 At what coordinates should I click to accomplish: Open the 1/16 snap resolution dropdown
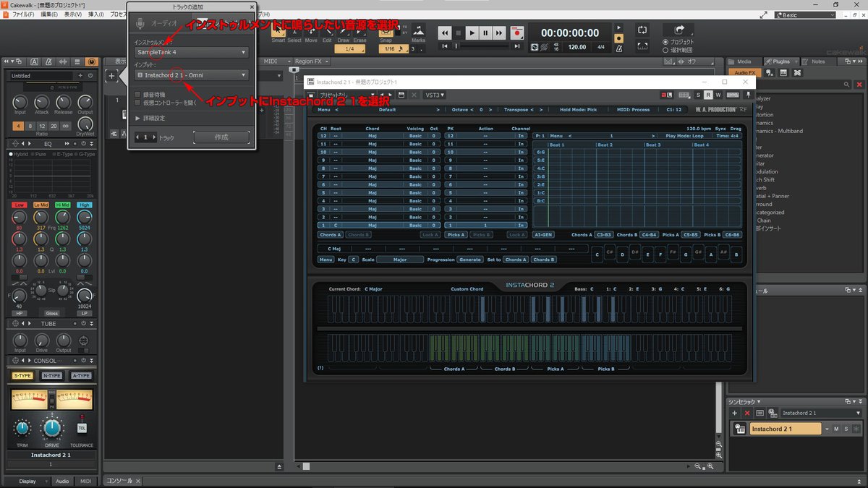(x=393, y=49)
